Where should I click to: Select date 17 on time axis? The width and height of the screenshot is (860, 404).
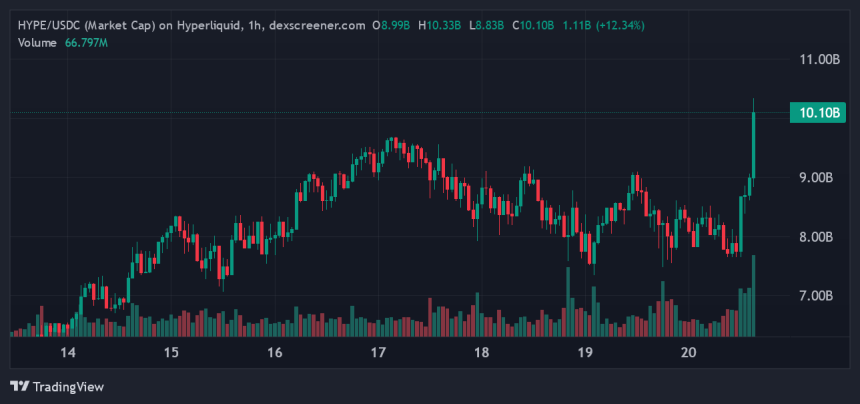click(378, 353)
